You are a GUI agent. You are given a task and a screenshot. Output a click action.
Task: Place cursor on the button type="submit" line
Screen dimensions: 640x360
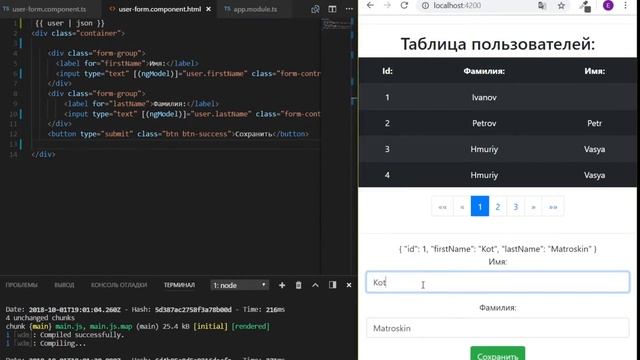(178, 134)
